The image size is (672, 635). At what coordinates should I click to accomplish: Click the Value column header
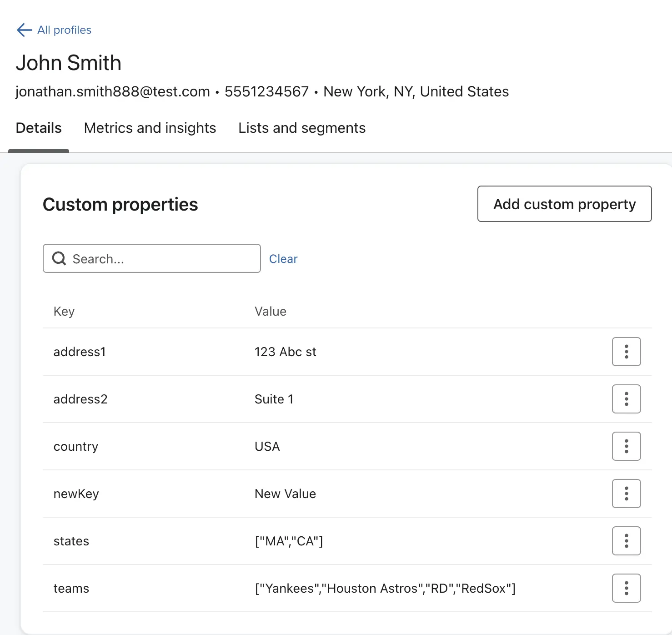click(271, 312)
